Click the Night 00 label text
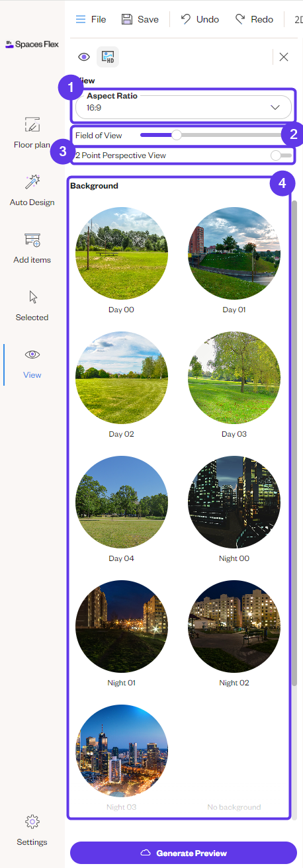 (234, 558)
